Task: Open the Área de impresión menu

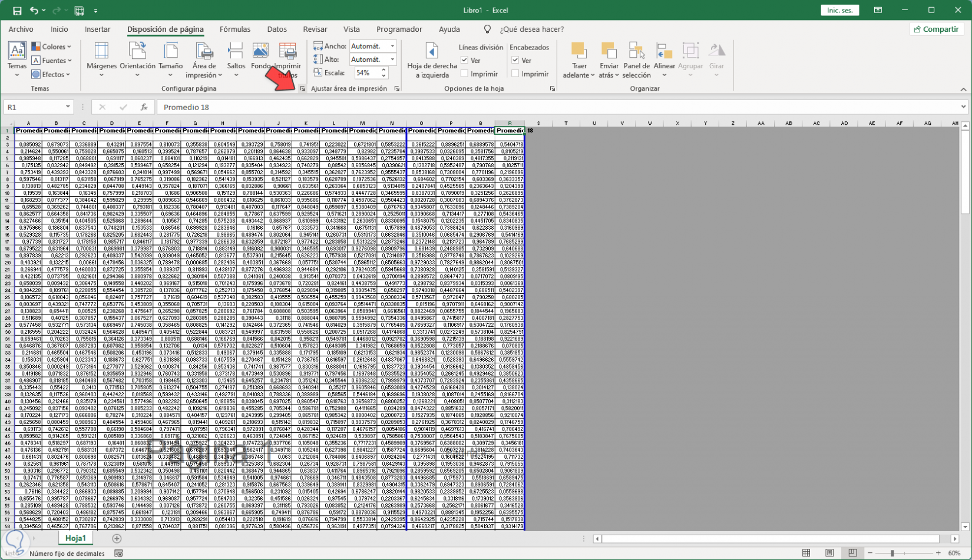Action: 204,61
